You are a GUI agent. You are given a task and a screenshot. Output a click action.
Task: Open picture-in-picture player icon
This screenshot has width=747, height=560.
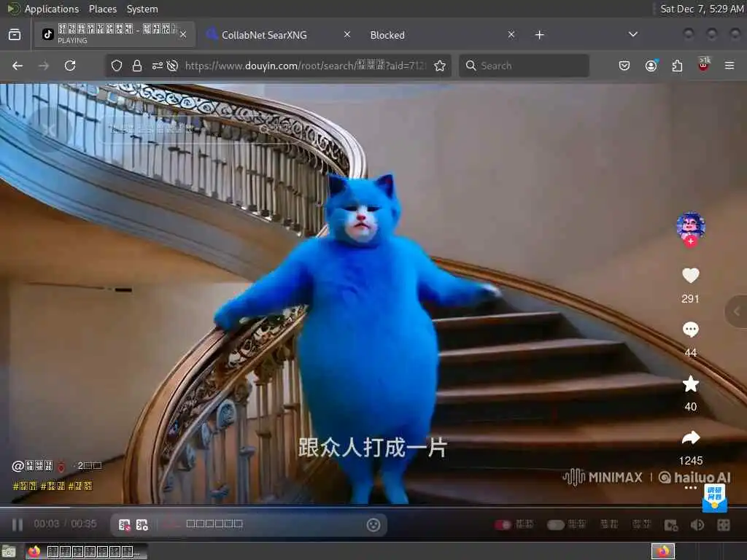coord(671,525)
